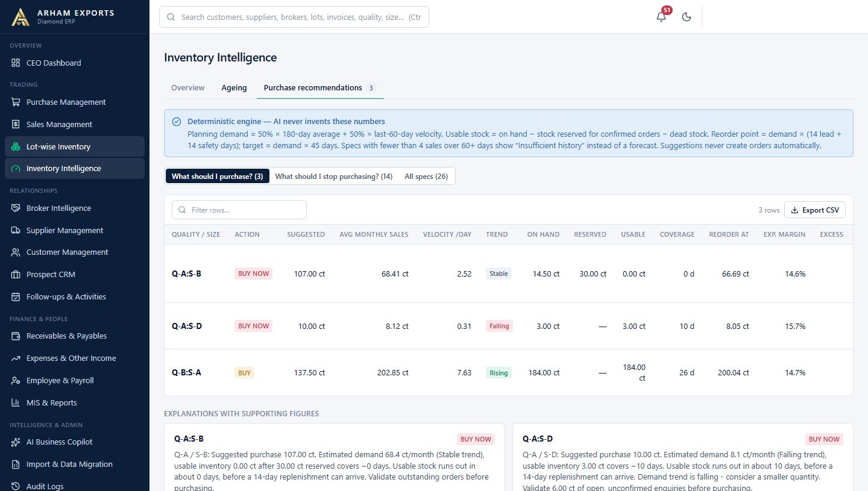Open Purchase Management page
This screenshot has height=491, width=868.
point(75,102)
